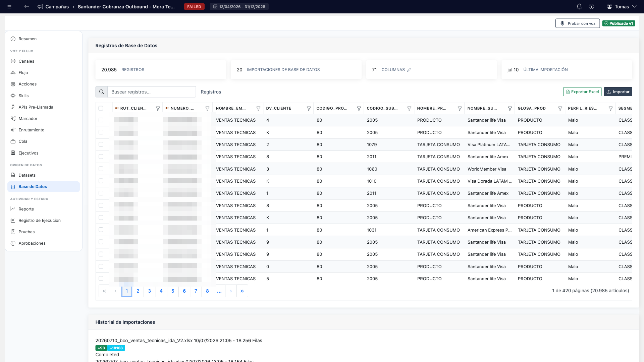Select all rows with header checkbox

101,108
